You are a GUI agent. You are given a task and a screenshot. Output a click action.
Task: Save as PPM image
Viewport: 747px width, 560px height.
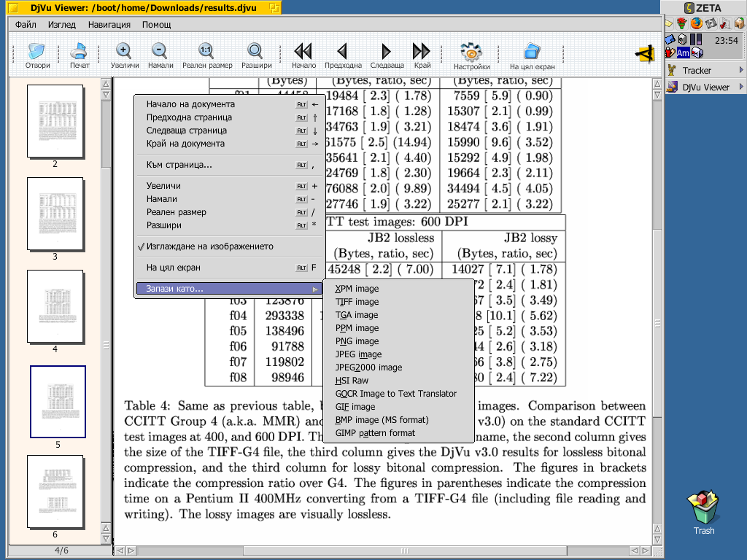[398, 328]
